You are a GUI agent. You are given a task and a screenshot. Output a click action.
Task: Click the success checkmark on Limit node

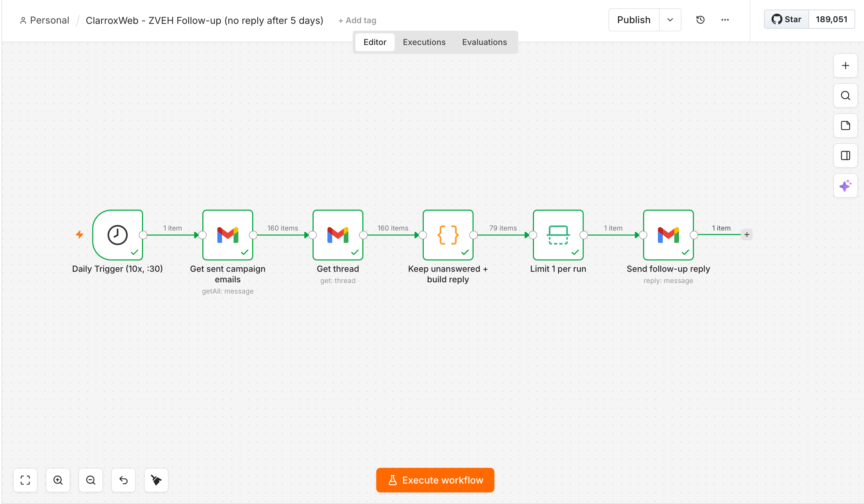[575, 253]
